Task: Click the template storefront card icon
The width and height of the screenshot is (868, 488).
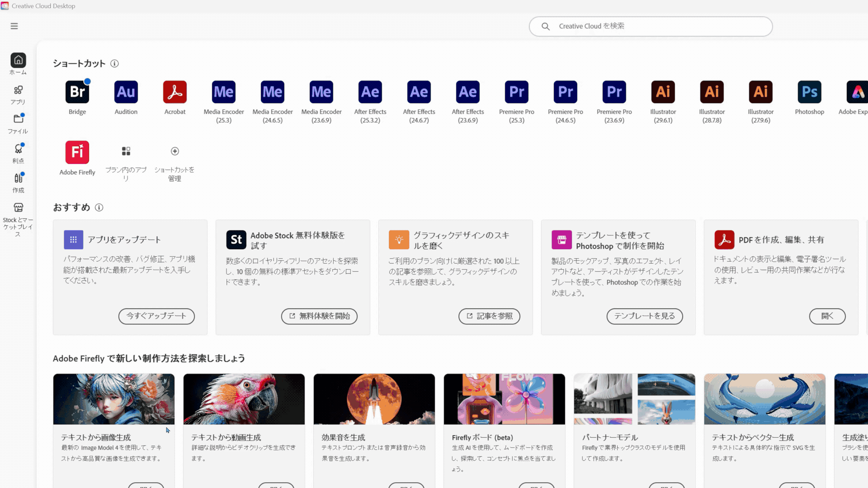Action: tap(562, 240)
